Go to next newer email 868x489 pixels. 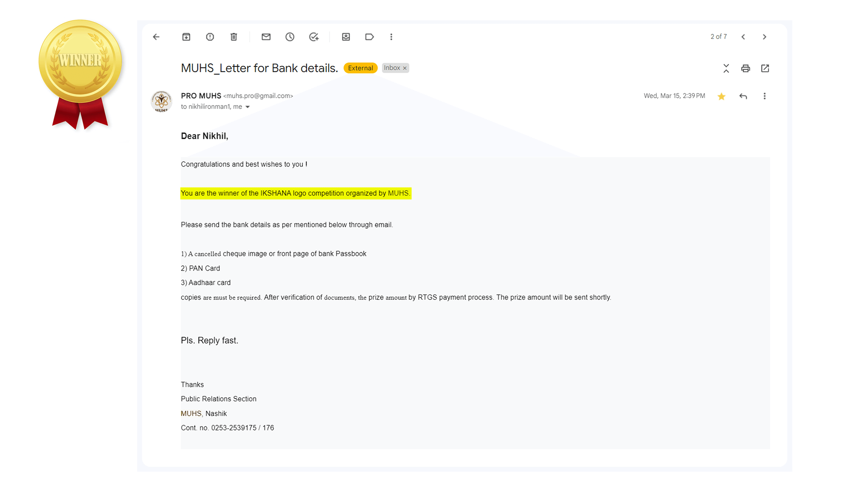[x=743, y=37]
